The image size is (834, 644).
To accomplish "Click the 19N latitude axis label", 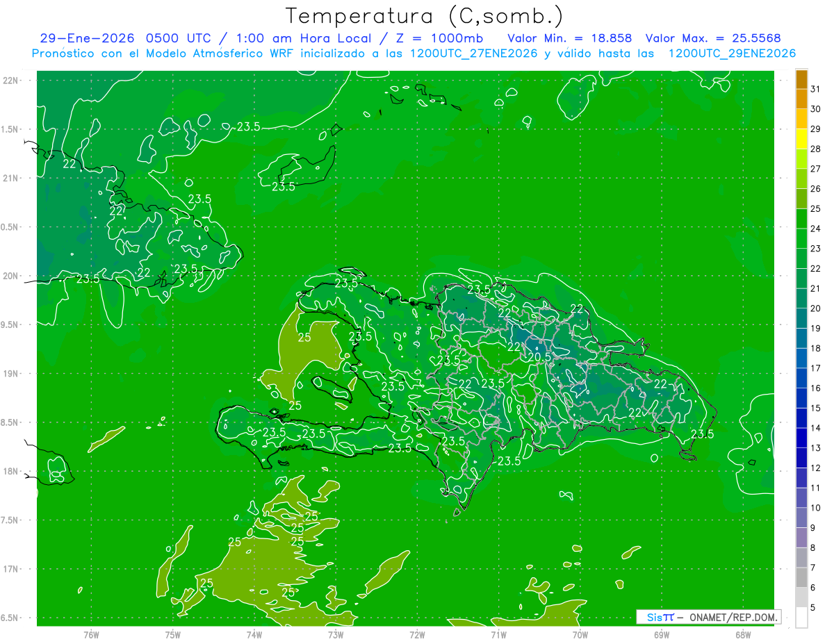I will click(10, 374).
